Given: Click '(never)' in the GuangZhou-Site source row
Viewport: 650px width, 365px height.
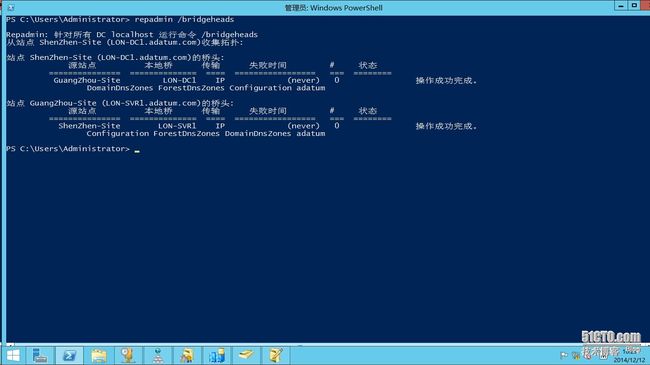Looking at the screenshot, I should point(303,80).
